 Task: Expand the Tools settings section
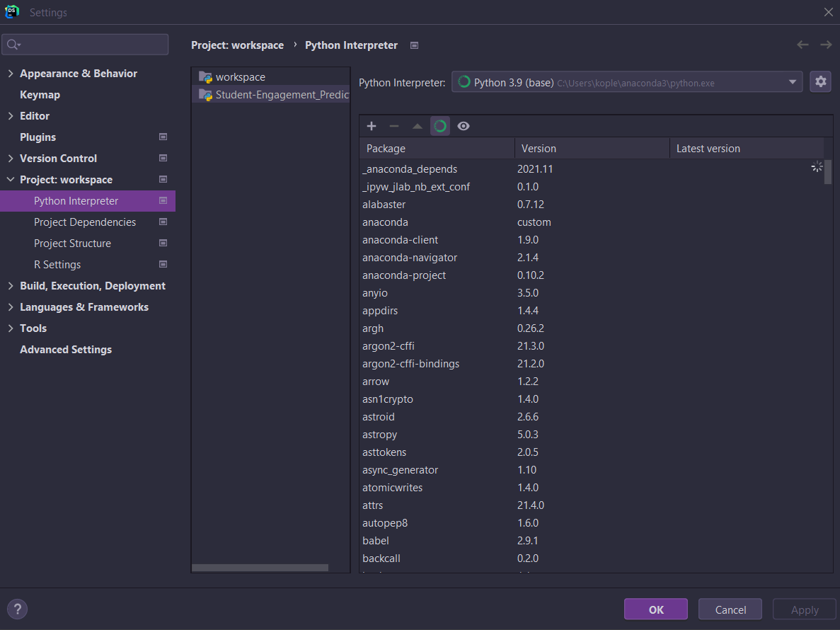pyautogui.click(x=11, y=328)
